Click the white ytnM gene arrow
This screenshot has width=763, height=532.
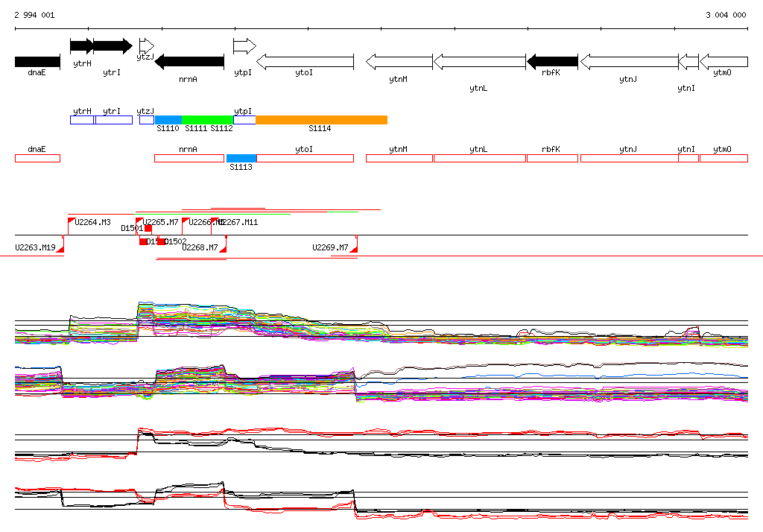point(399,62)
